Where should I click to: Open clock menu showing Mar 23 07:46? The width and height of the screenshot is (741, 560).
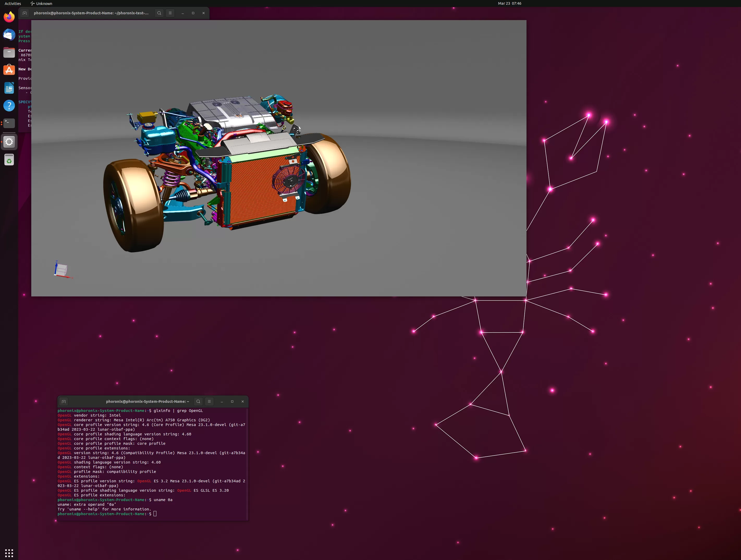[509, 3]
